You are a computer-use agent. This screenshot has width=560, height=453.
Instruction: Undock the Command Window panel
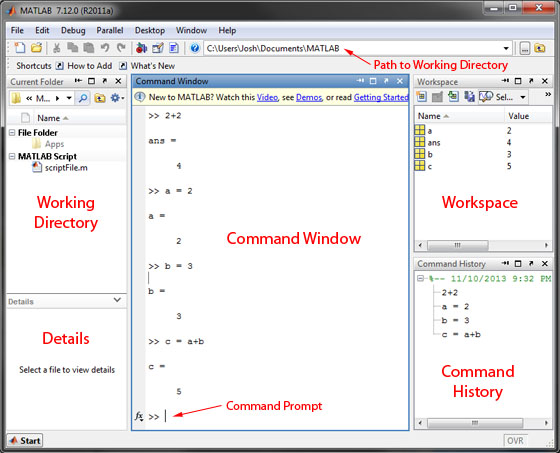coord(386,81)
